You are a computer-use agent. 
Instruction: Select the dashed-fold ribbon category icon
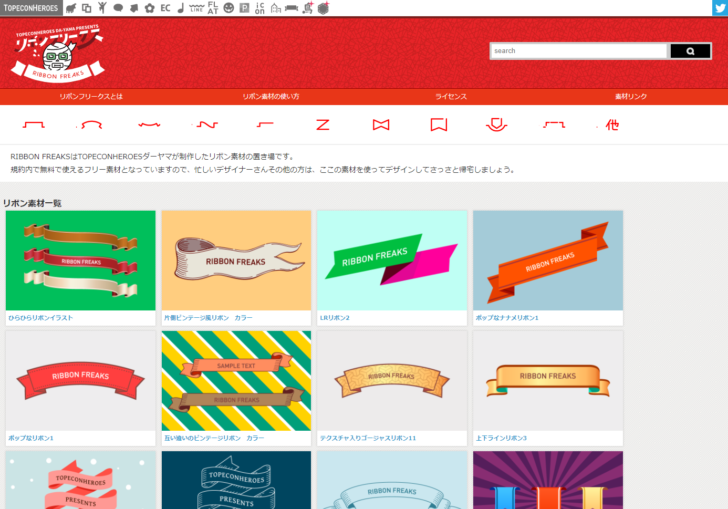[554, 124]
